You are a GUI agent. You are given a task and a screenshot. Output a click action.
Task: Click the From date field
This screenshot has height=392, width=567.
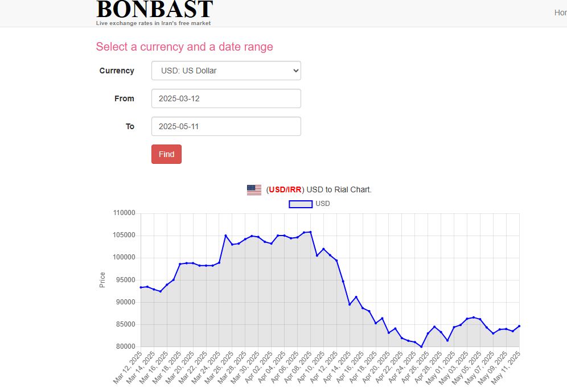point(226,98)
